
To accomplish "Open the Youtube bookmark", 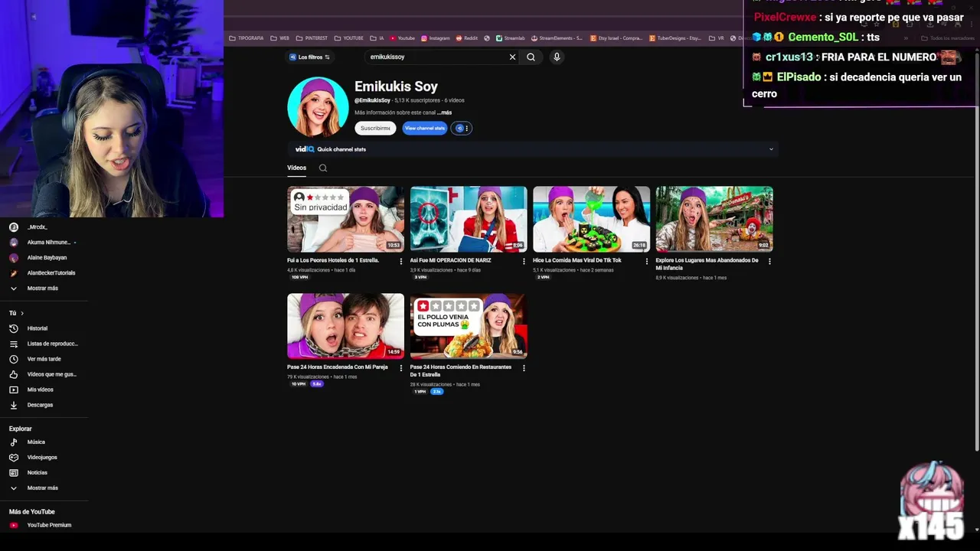I will tap(403, 38).
